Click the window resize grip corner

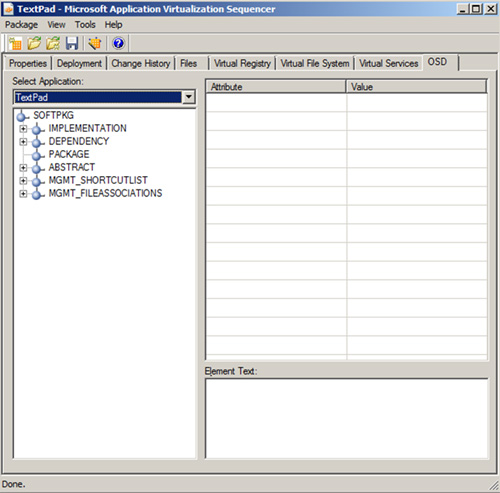point(494,486)
